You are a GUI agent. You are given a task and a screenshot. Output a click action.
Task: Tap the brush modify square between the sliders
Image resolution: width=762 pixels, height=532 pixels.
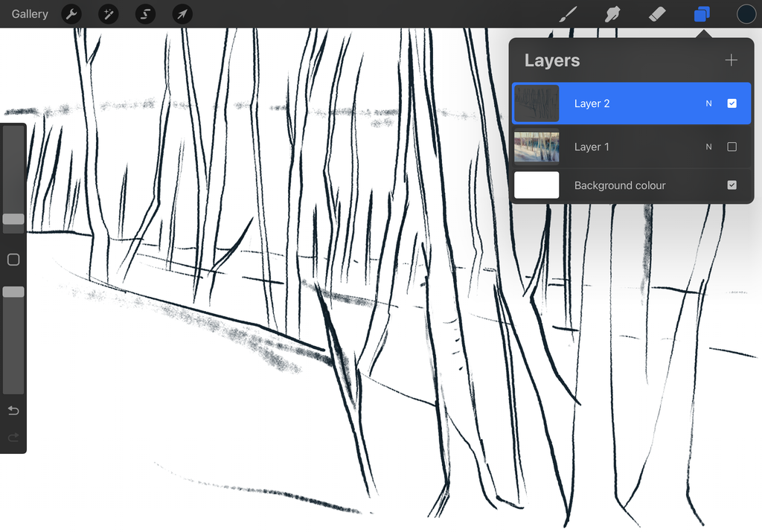pos(13,259)
